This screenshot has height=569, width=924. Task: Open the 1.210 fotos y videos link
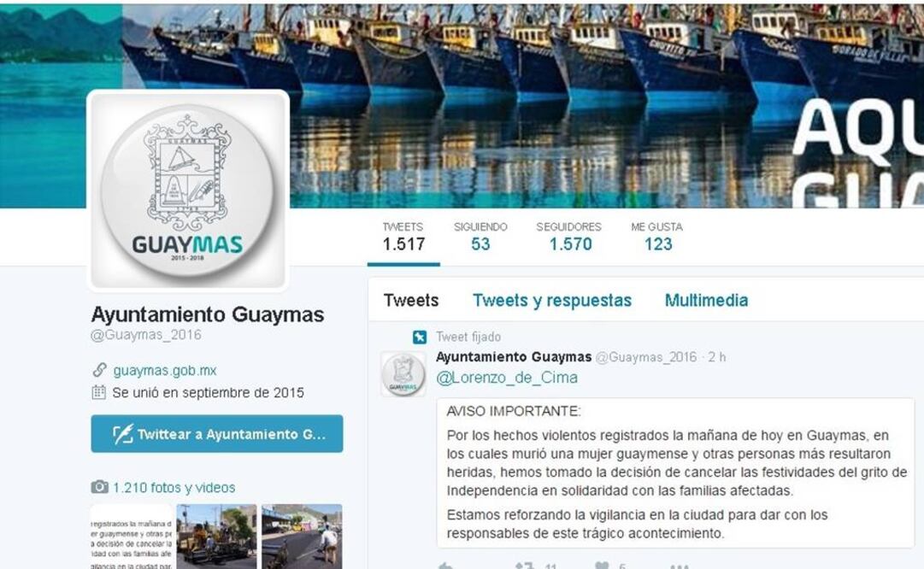pyautogui.click(x=174, y=488)
